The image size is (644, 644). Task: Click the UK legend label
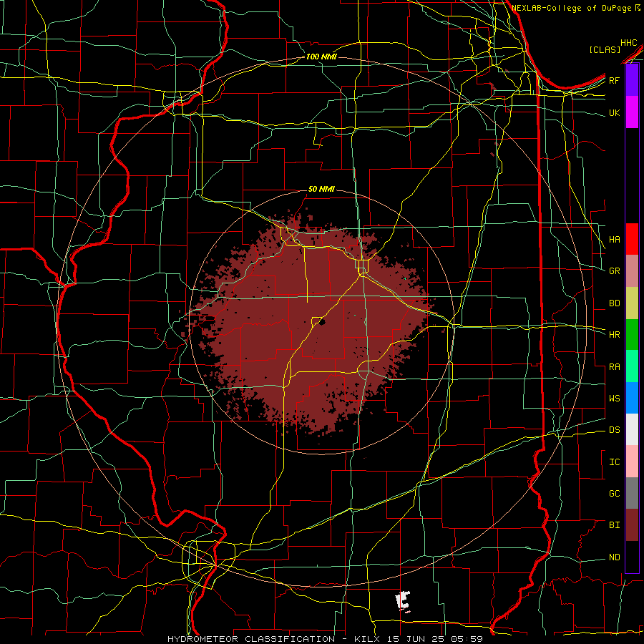tap(614, 112)
